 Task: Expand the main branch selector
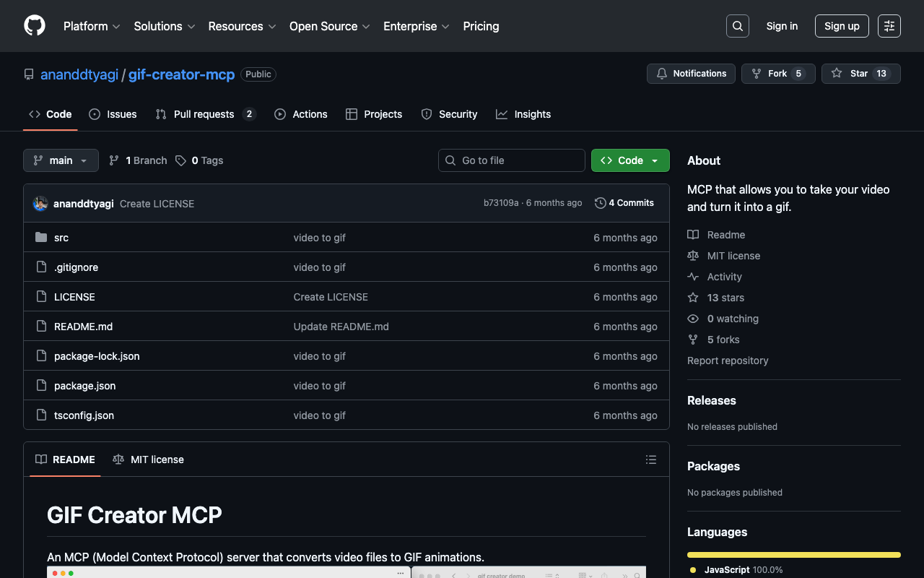[61, 160]
